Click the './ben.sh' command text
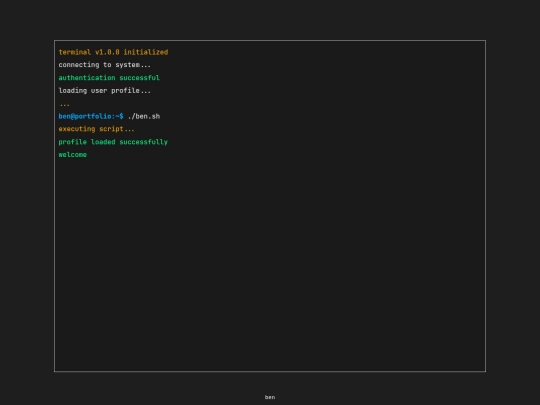 pyautogui.click(x=144, y=116)
